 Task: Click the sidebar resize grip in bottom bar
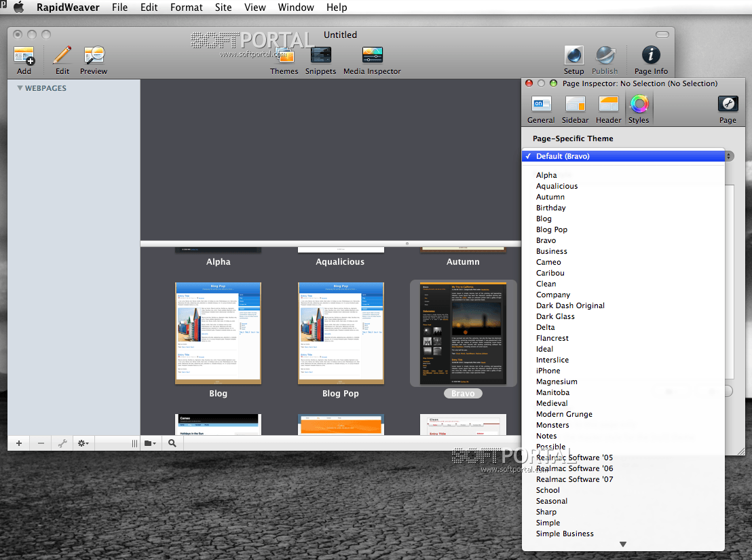tap(134, 443)
